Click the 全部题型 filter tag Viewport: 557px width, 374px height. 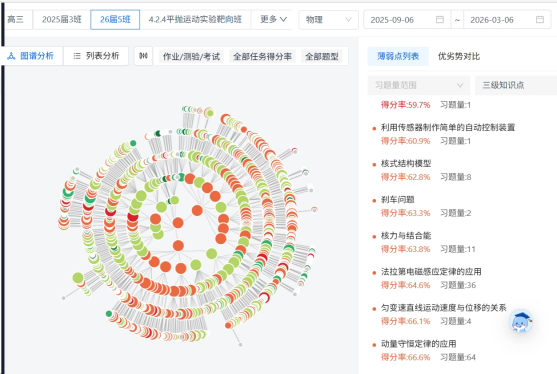(322, 56)
